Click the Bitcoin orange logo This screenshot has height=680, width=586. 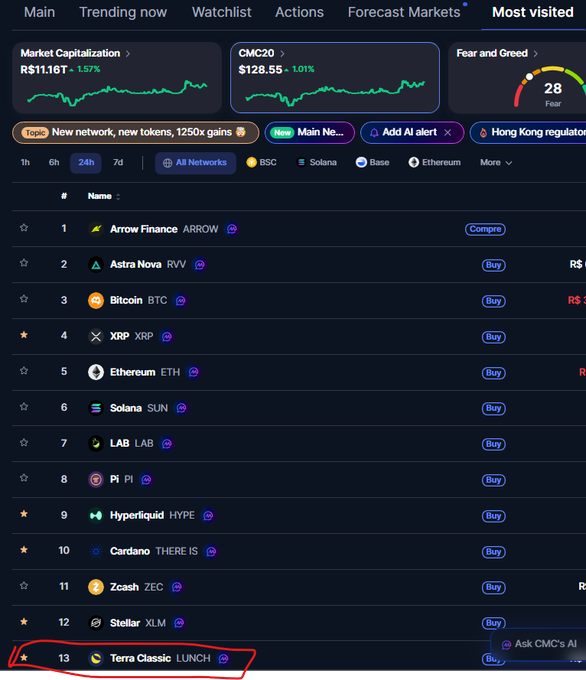pos(96,301)
